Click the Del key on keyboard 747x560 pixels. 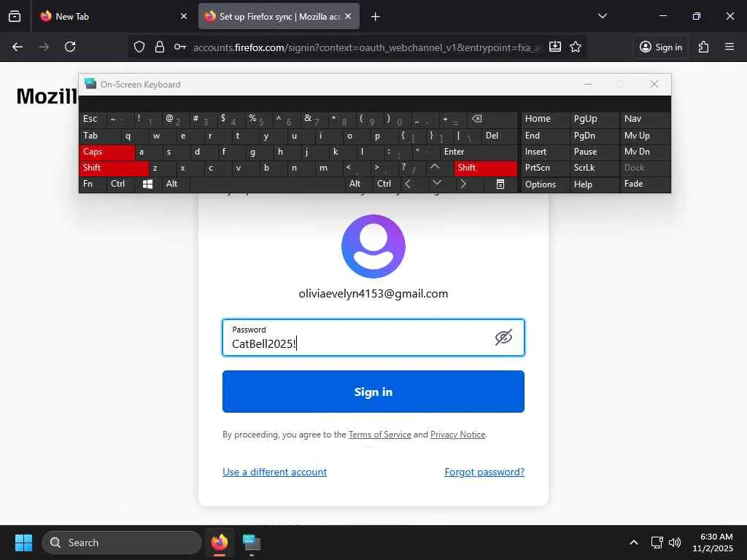point(499,136)
